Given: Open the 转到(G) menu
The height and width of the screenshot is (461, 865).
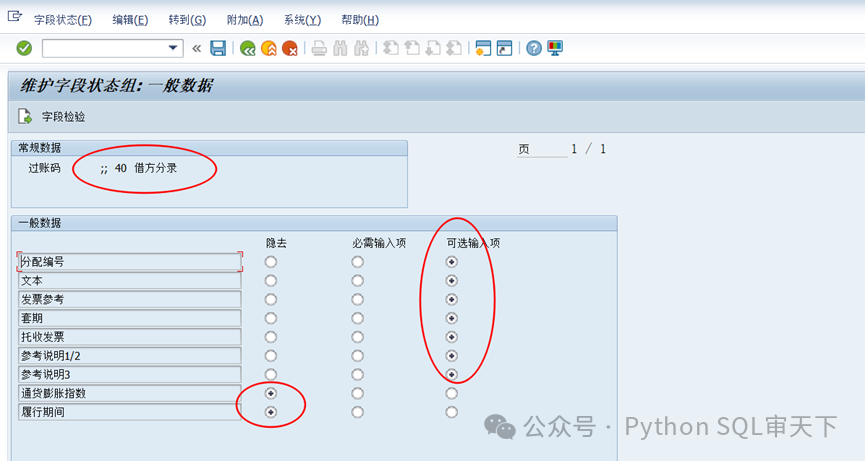Looking at the screenshot, I should (188, 20).
